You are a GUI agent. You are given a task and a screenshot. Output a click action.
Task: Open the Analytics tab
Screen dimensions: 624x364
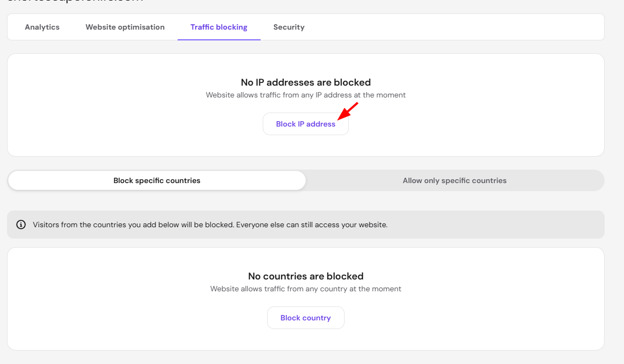tap(42, 27)
